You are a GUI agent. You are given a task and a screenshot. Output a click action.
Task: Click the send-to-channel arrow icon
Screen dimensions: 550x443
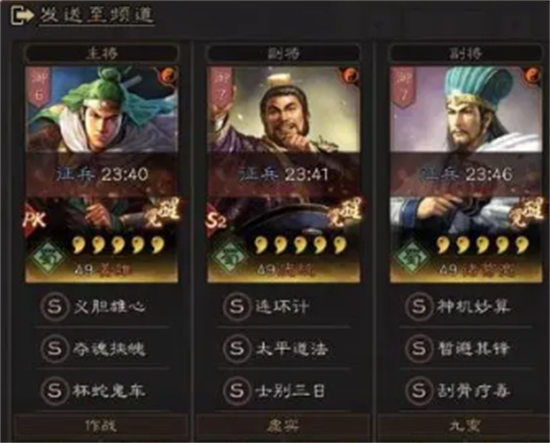pyautogui.click(x=22, y=16)
